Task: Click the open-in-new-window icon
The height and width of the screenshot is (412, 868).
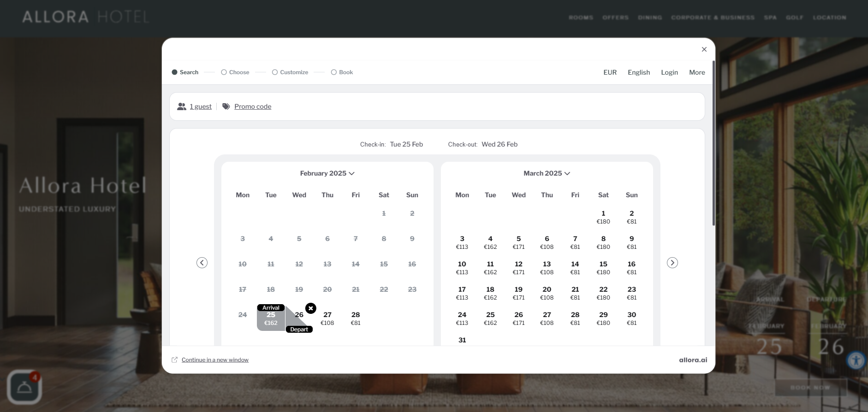Action: tap(175, 360)
